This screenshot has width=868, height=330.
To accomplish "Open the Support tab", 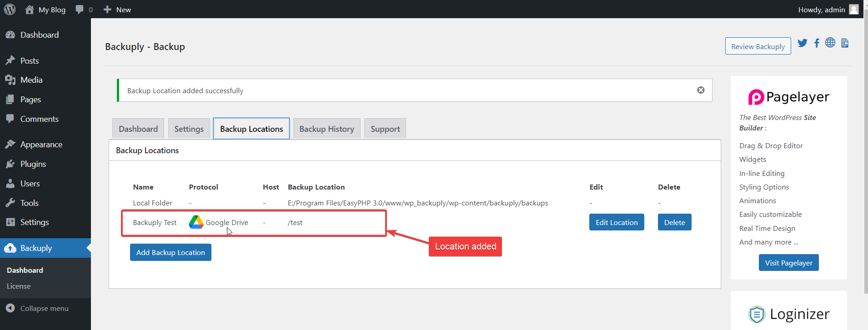I will (385, 129).
